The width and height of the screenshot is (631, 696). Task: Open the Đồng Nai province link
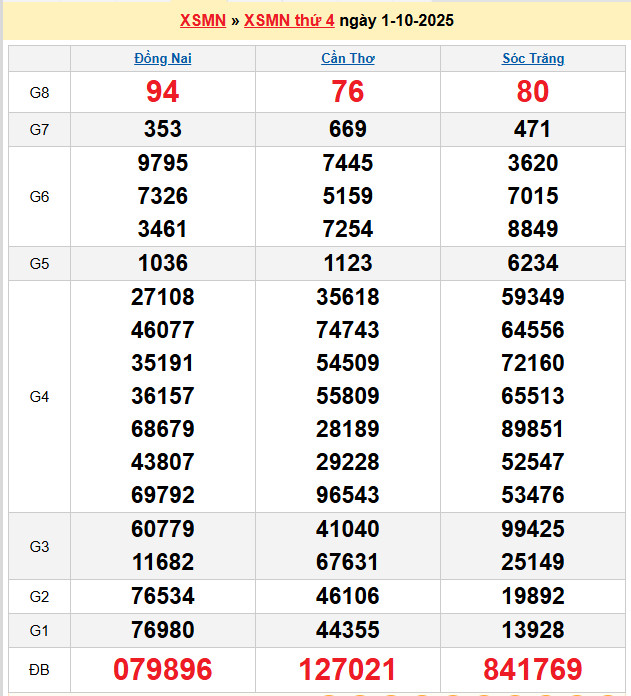(163, 58)
